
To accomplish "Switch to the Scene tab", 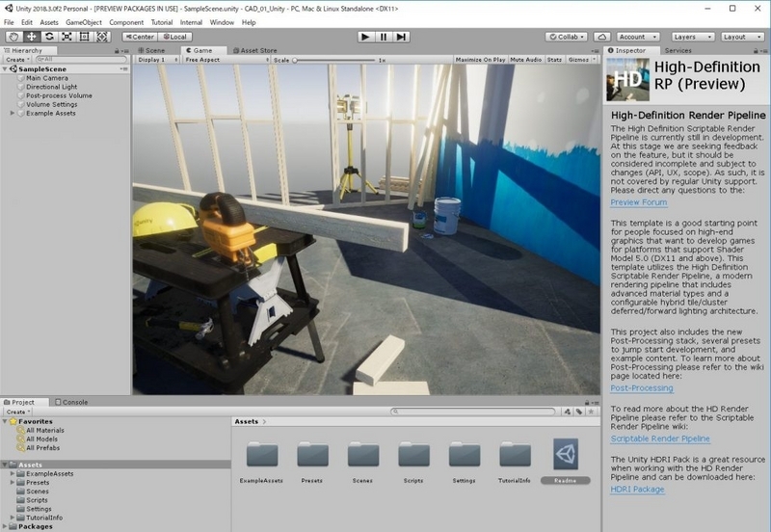I will [x=151, y=50].
